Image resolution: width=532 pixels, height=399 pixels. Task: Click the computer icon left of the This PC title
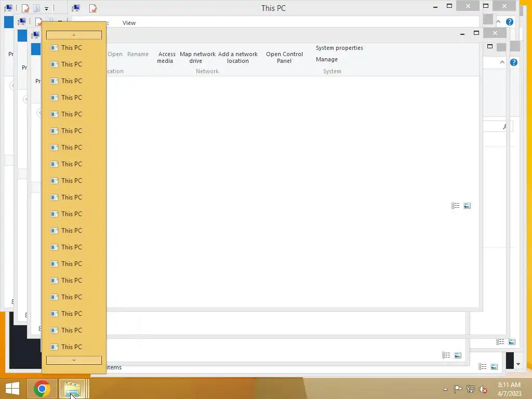pyautogui.click(x=76, y=8)
